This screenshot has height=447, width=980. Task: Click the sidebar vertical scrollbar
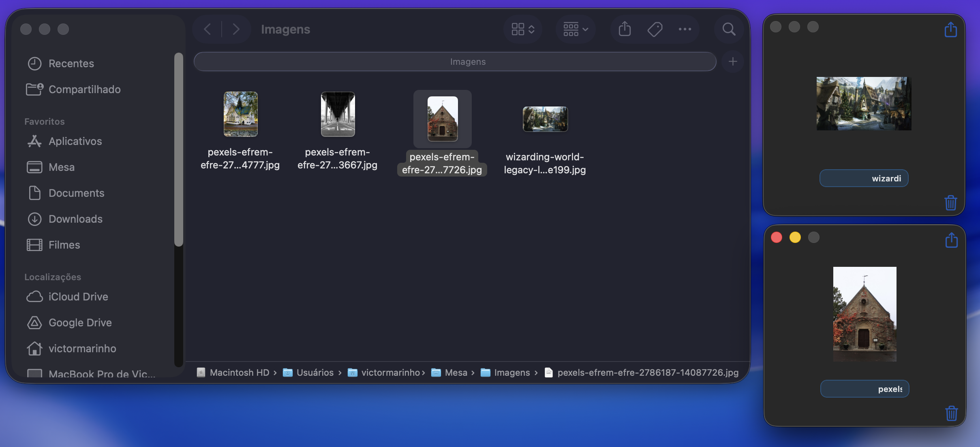(x=179, y=150)
